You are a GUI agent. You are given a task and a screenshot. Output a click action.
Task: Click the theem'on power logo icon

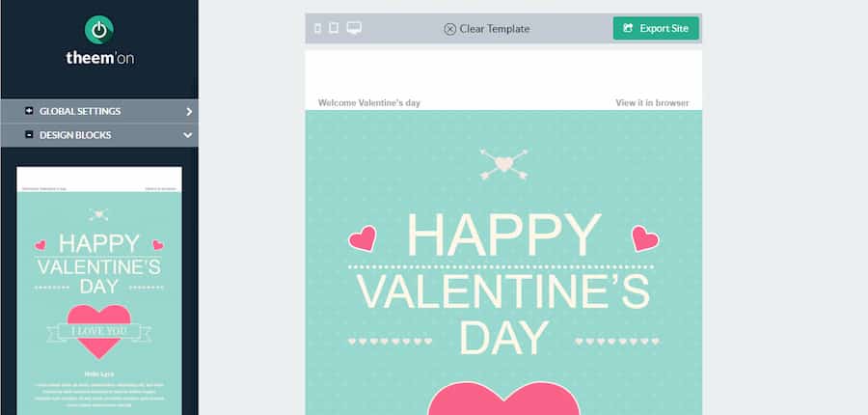99,30
